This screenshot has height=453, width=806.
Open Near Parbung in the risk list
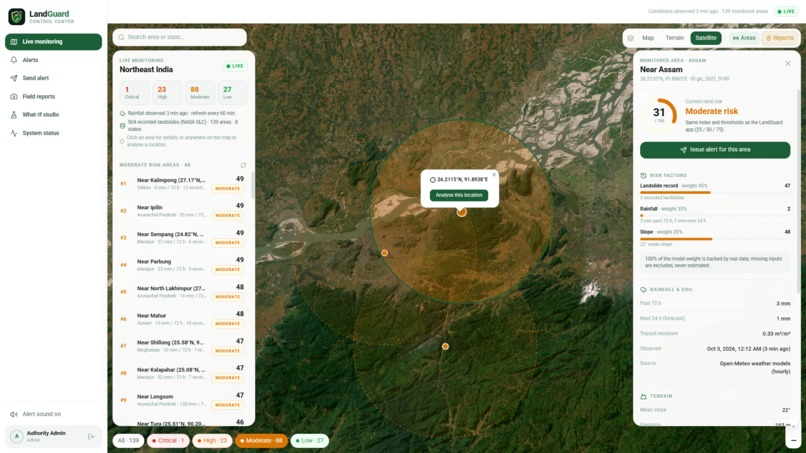[182, 265]
